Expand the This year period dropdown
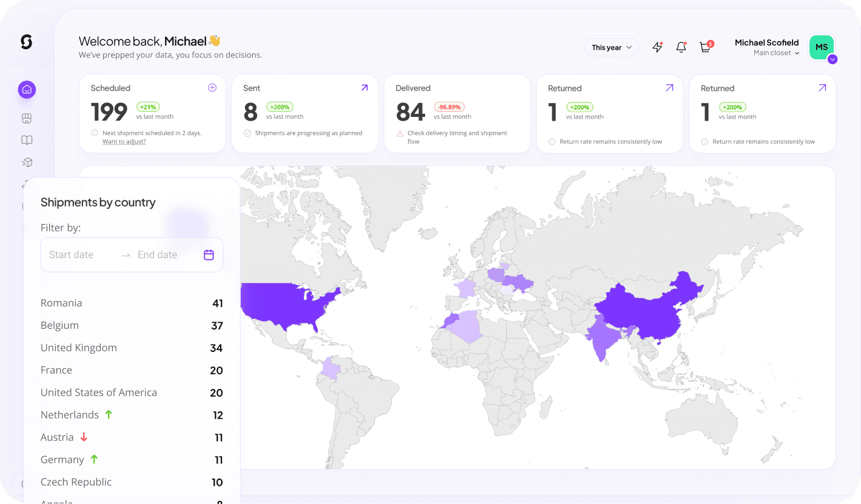Viewport: 861px width, 504px height. tap(611, 47)
